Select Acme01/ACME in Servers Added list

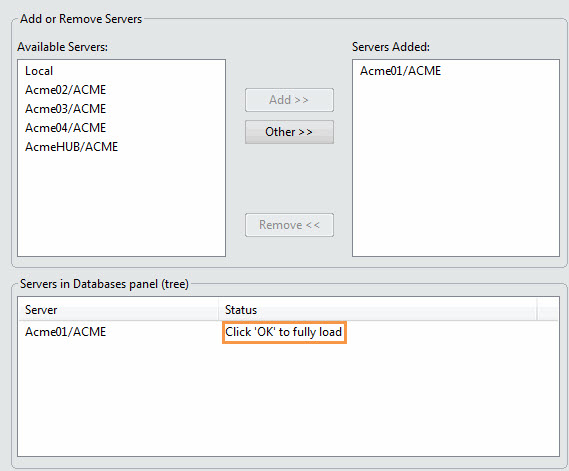[x=400, y=71]
